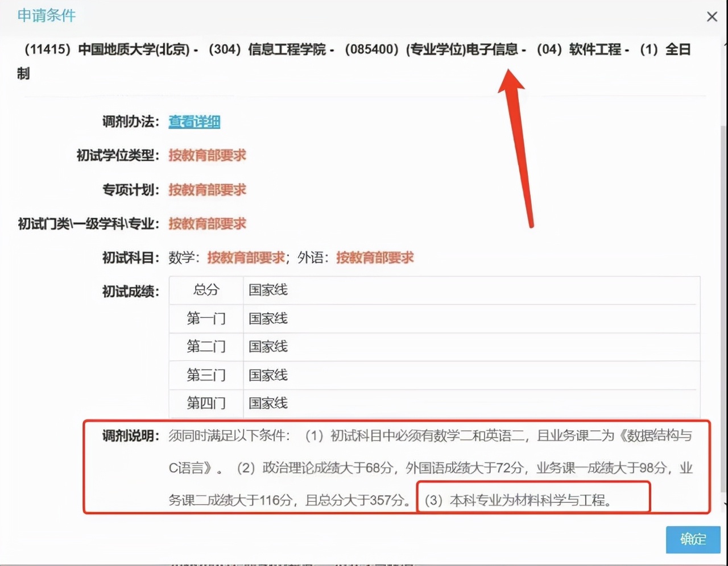Open the 查看详细 detail link

194,121
